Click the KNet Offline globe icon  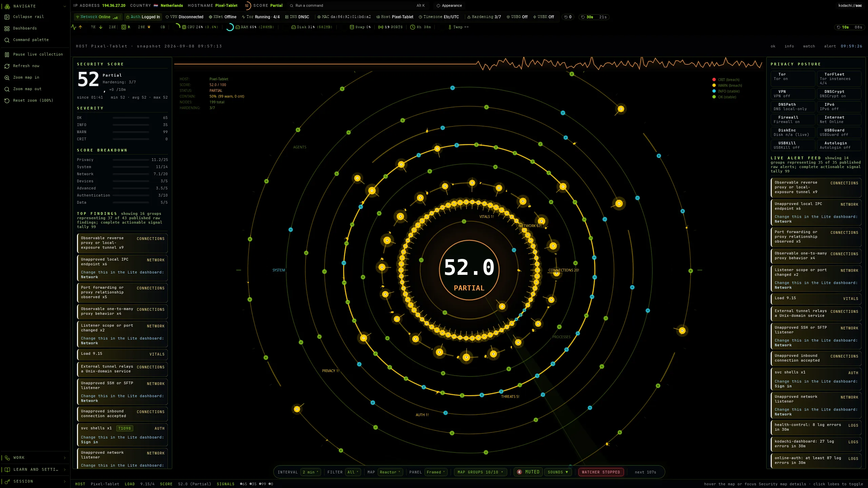pyautogui.click(x=211, y=17)
